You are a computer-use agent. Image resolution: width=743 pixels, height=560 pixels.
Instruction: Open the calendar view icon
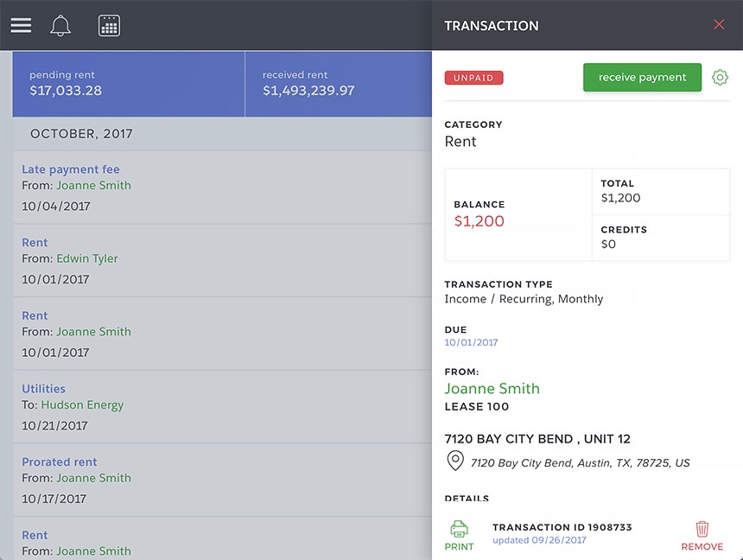109,26
